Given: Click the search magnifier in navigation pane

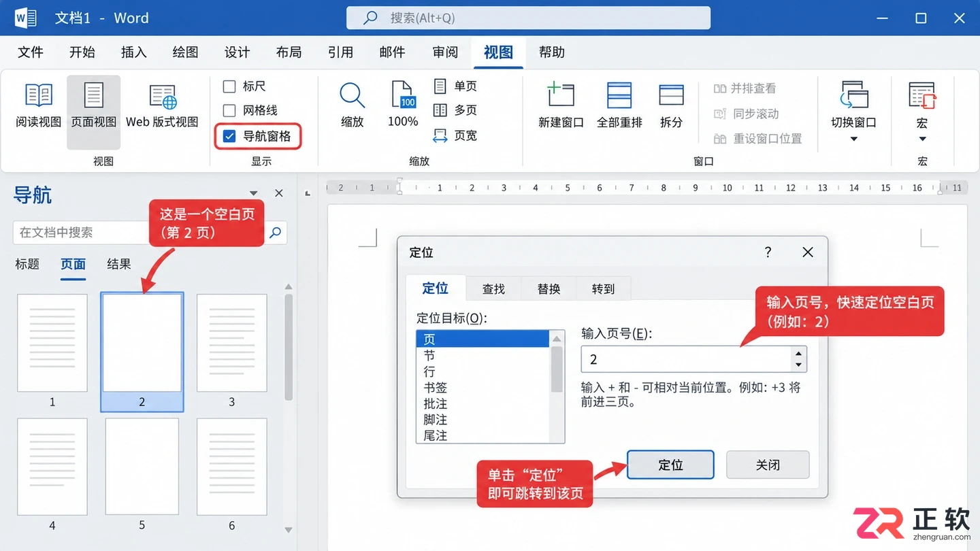Looking at the screenshot, I should pos(275,233).
